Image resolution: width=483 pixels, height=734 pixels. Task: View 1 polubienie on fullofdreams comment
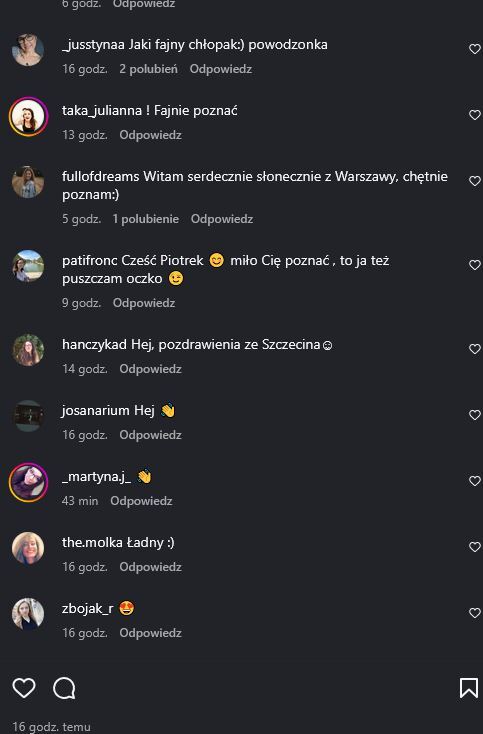(x=146, y=219)
